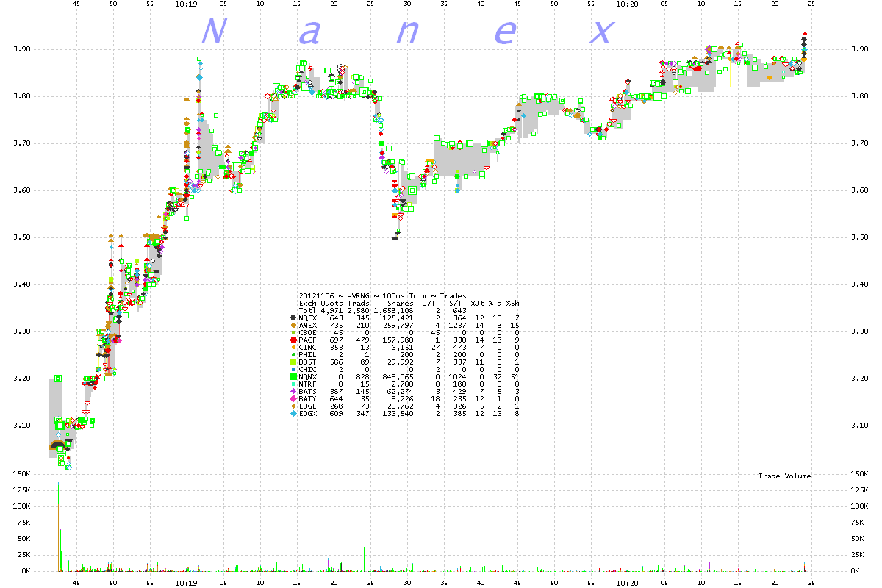Click the total trades value '2,580'
Screen dimensions: 882x588
[x=359, y=310]
